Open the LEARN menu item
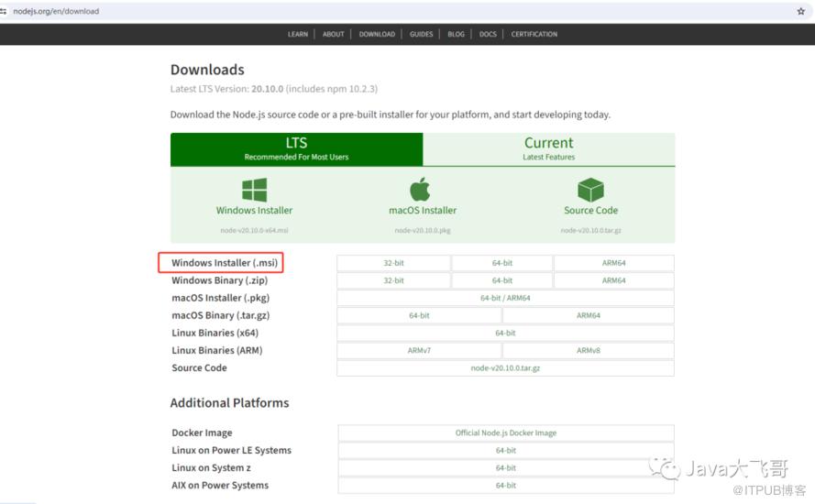The image size is (815, 504). pos(298,34)
